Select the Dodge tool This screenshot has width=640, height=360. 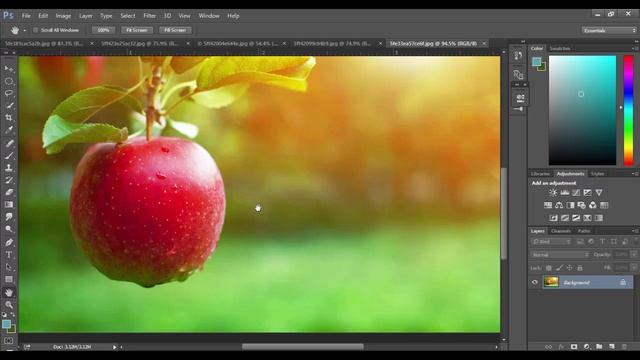point(9,229)
